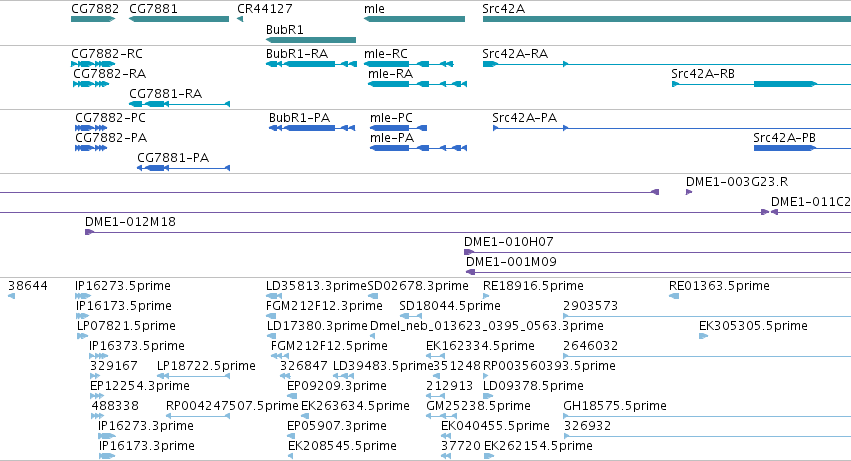
Task: Select the LP07821.5prime EST
Action: pos(81,336)
